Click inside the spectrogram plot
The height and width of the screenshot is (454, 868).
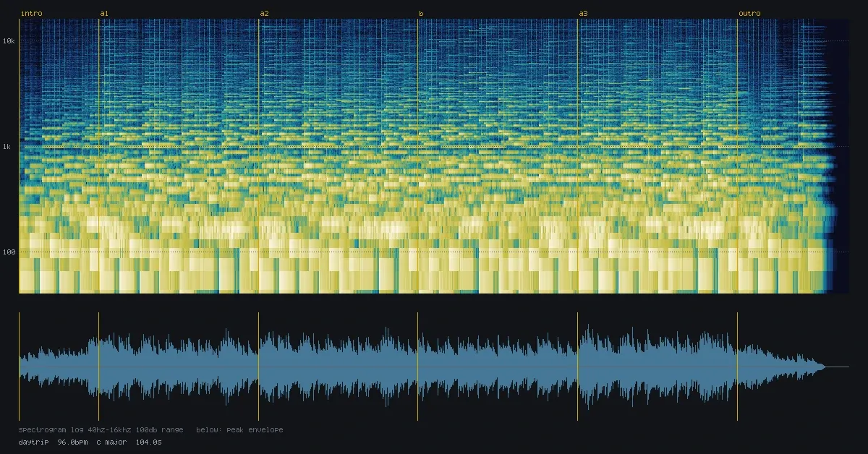click(434, 156)
